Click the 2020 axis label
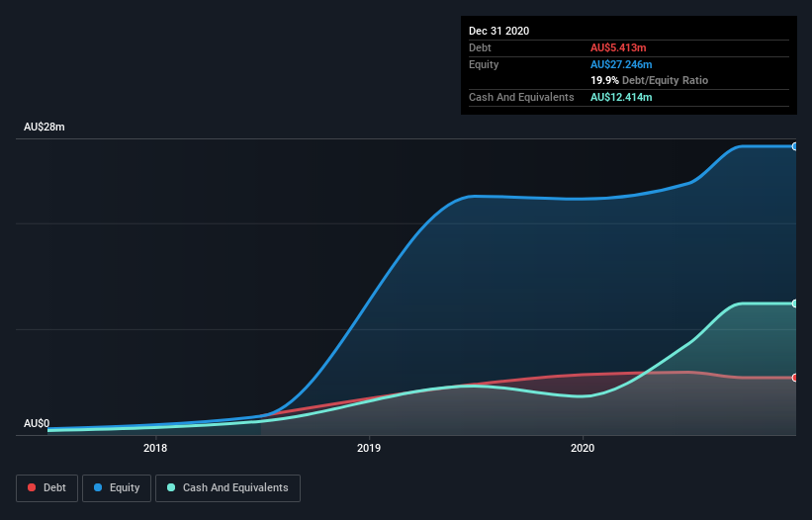 (583, 448)
